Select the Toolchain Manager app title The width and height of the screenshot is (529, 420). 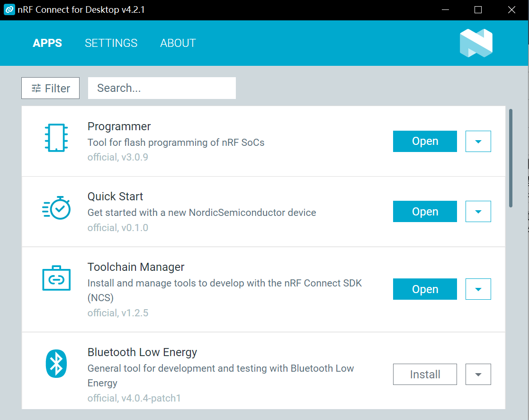tap(136, 267)
